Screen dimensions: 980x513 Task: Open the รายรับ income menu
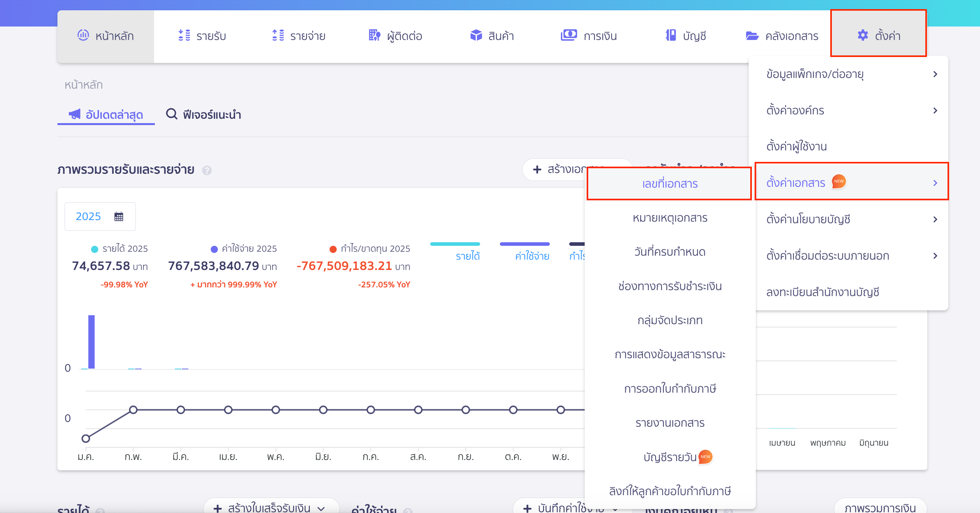coord(202,36)
